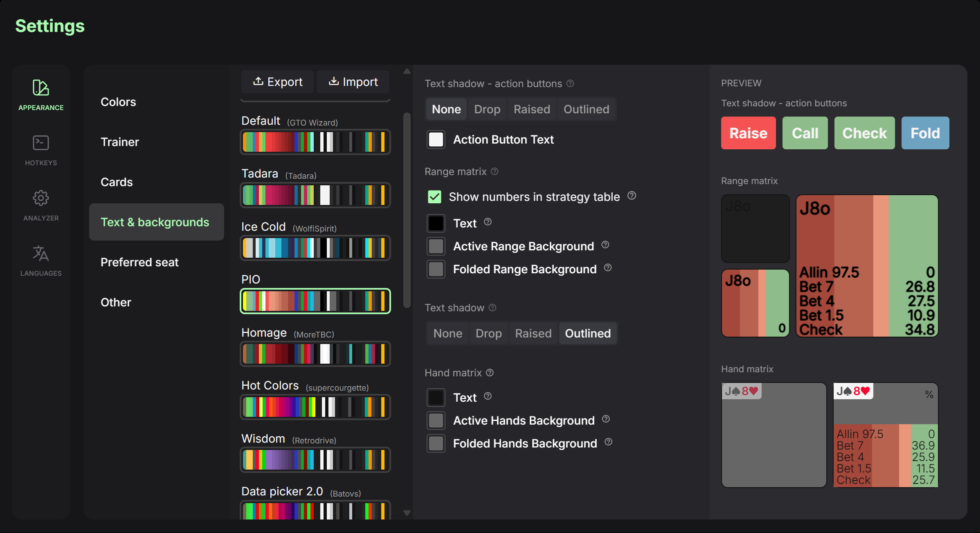980x533 pixels.
Task: Click the J♠8♥ hand matrix preview with percentages
Action: [886, 435]
